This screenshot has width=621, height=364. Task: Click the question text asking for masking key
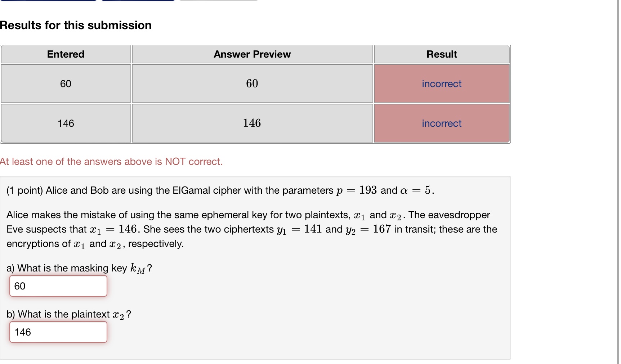tap(79, 268)
